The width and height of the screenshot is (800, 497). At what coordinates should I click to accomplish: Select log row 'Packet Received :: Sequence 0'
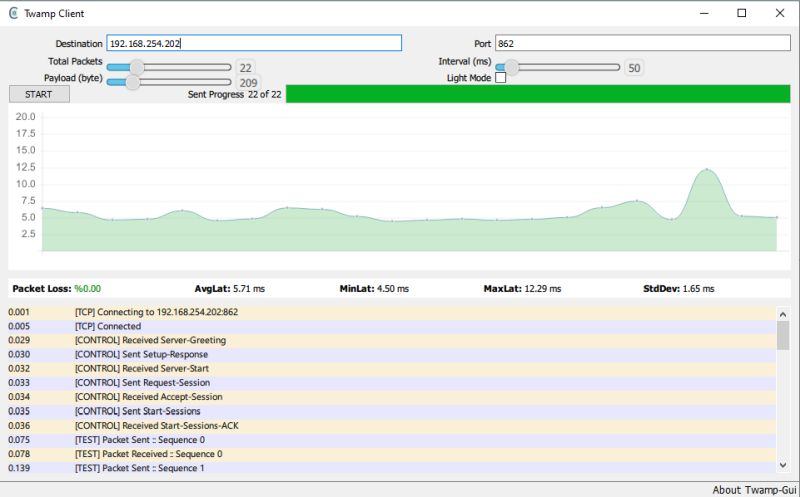coord(392,454)
